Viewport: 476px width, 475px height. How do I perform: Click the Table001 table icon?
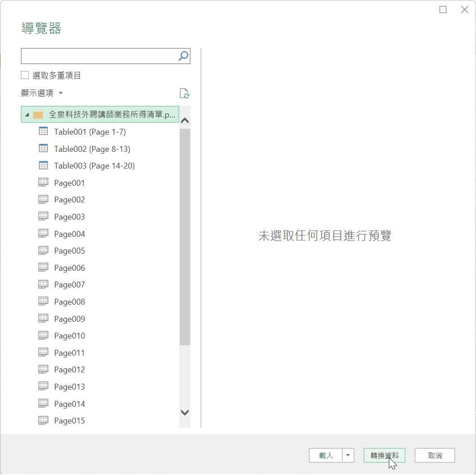coord(43,132)
